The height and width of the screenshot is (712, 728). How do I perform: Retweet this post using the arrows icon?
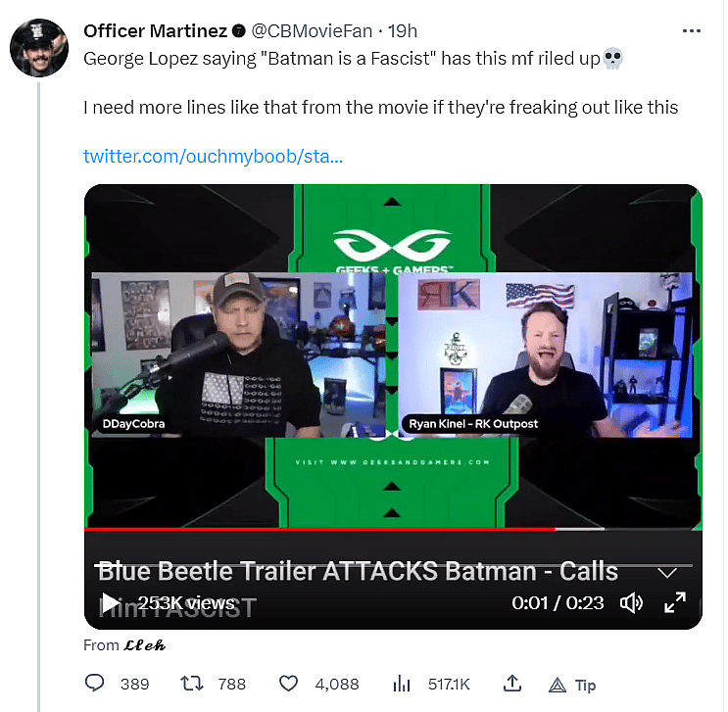click(x=193, y=684)
